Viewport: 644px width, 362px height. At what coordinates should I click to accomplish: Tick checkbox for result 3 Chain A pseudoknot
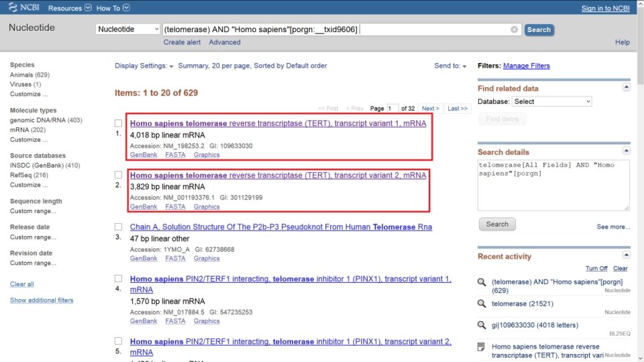click(118, 227)
